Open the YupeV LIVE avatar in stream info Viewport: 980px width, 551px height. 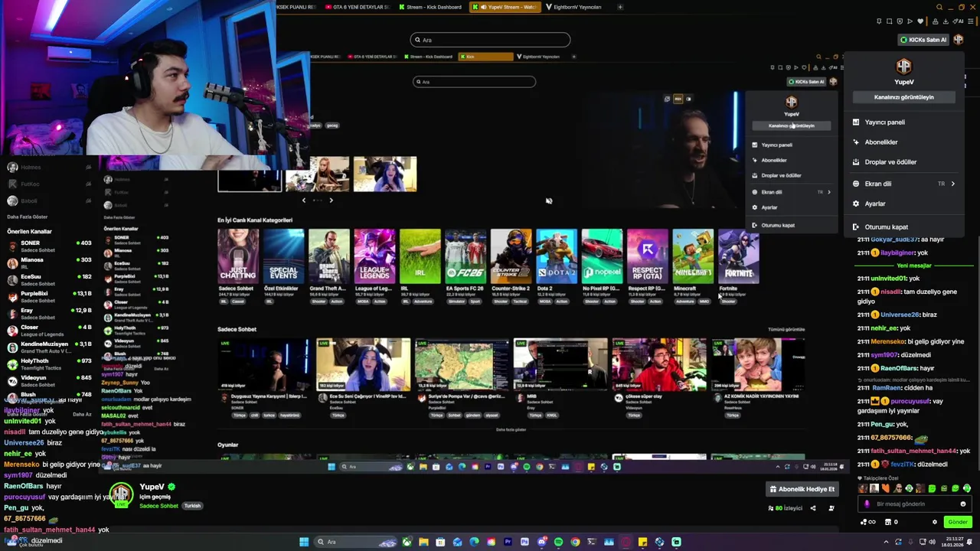click(x=120, y=495)
